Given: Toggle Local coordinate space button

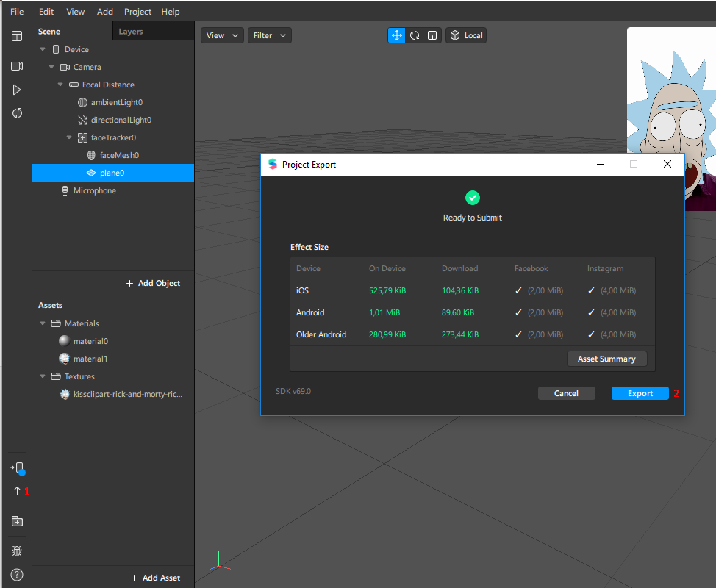Looking at the screenshot, I should pyautogui.click(x=466, y=35).
